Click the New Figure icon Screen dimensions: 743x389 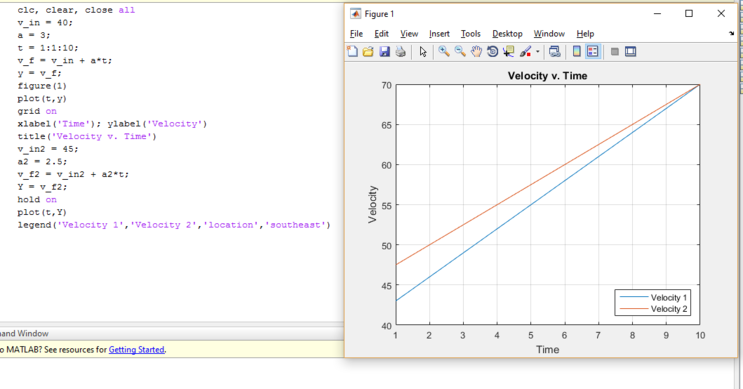(353, 52)
